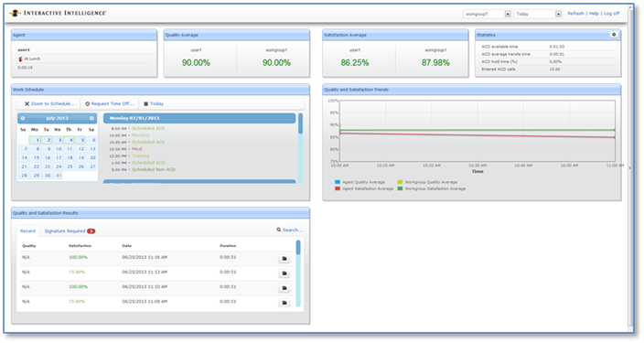
Task: Click Request Time Off button
Action: tap(109, 104)
